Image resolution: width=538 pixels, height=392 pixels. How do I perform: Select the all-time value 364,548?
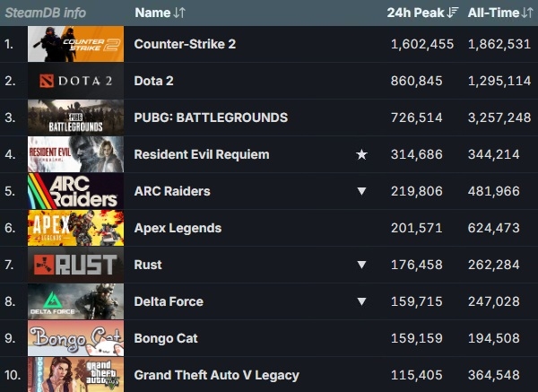click(494, 375)
